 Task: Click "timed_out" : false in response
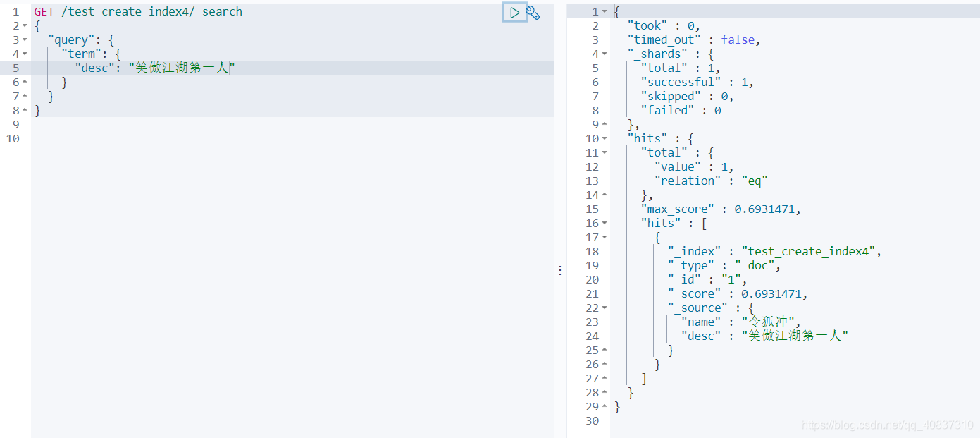pyautogui.click(x=694, y=40)
